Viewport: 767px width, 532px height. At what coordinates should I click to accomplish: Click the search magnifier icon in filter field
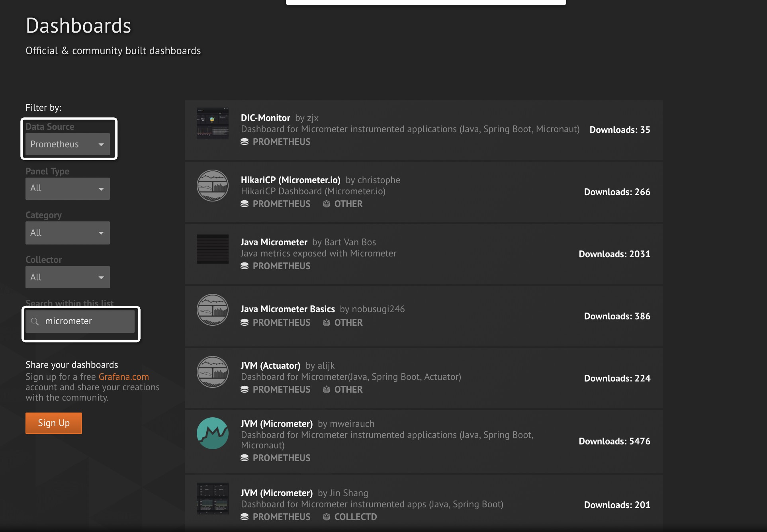[35, 321]
